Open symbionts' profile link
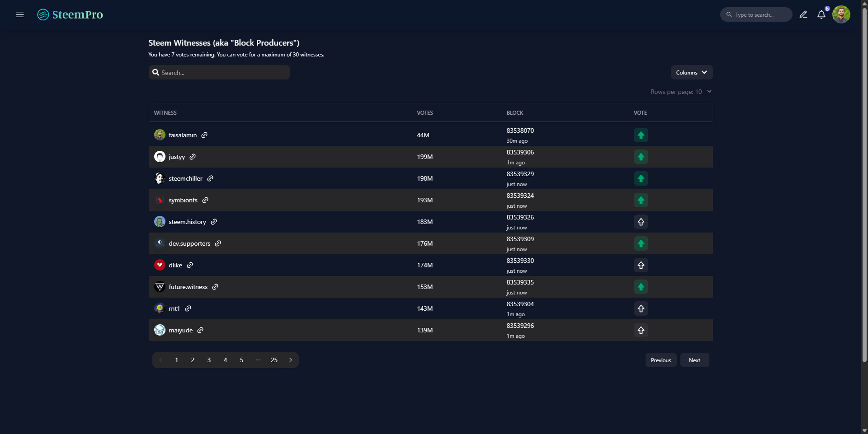Viewport: 868px width, 434px height. pyautogui.click(x=183, y=200)
